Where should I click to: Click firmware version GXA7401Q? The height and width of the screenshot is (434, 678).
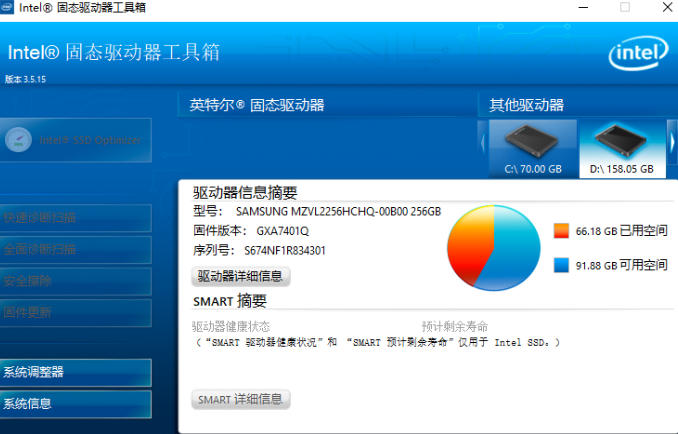pyautogui.click(x=282, y=231)
